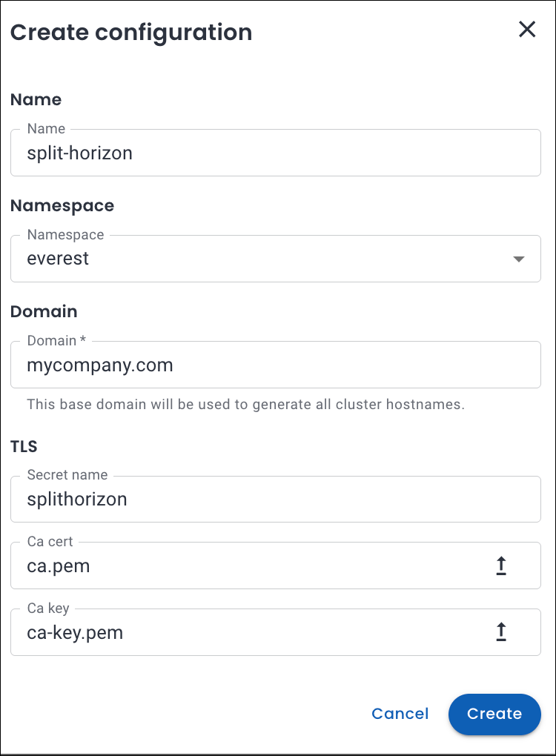The image size is (556, 756).
Task: Click the small Secret name field label
Action: click(x=67, y=475)
